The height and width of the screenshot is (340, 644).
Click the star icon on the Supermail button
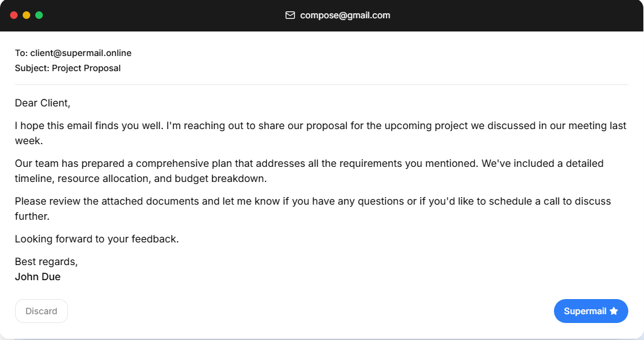(614, 311)
